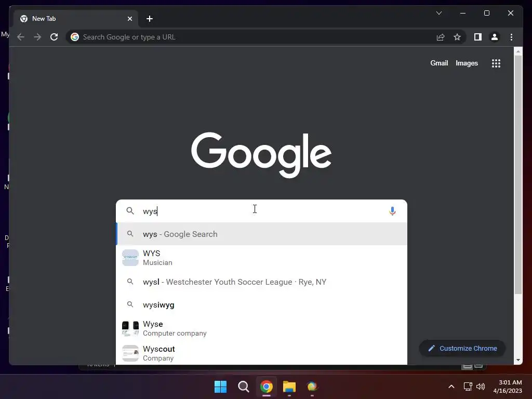Open the clock showing 3:01 AM
The image size is (532, 399).
point(508,387)
